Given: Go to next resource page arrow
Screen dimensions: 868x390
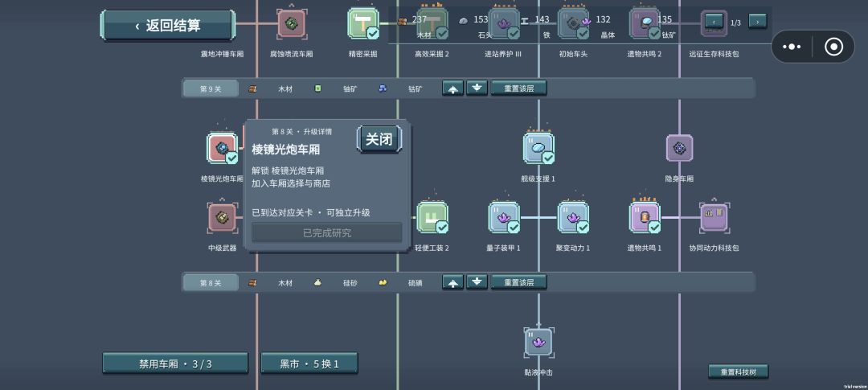Looking at the screenshot, I should coord(757,22).
